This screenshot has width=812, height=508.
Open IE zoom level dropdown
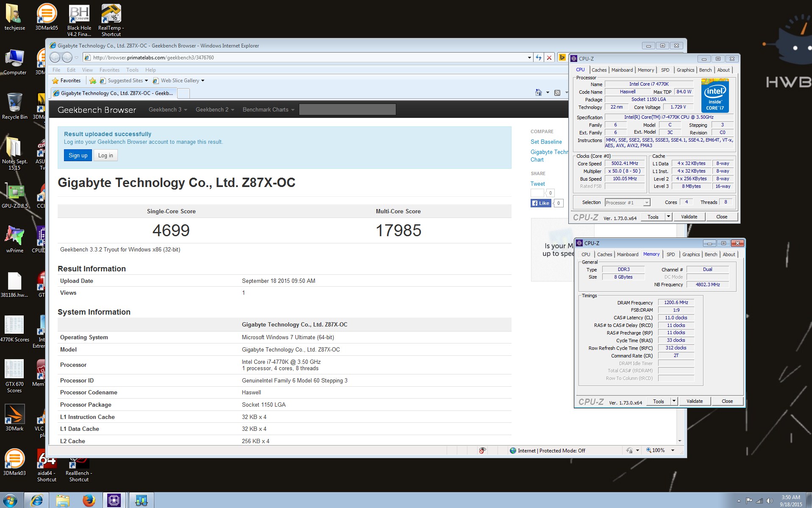click(673, 450)
